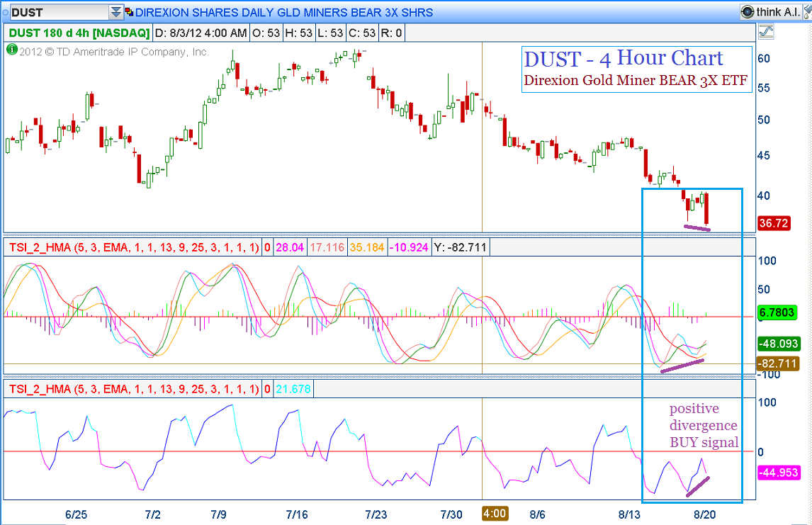
Task: Select the 'DUST 180 d 4h [NASDAQ]' chart header
Action: (79, 33)
